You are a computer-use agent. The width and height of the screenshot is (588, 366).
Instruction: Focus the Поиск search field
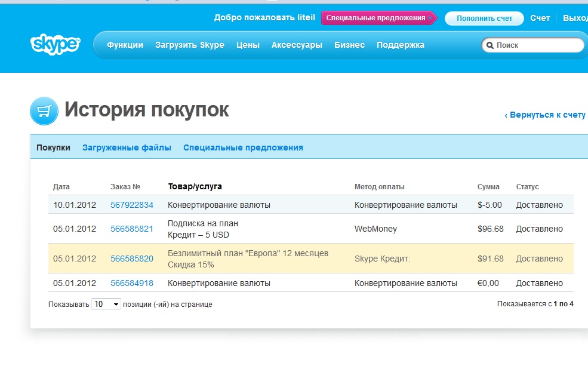point(532,45)
